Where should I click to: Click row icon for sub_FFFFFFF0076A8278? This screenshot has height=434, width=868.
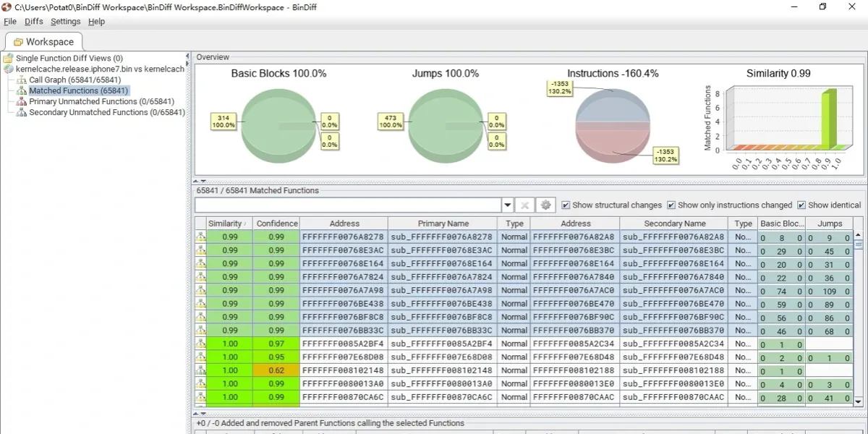[x=201, y=237]
